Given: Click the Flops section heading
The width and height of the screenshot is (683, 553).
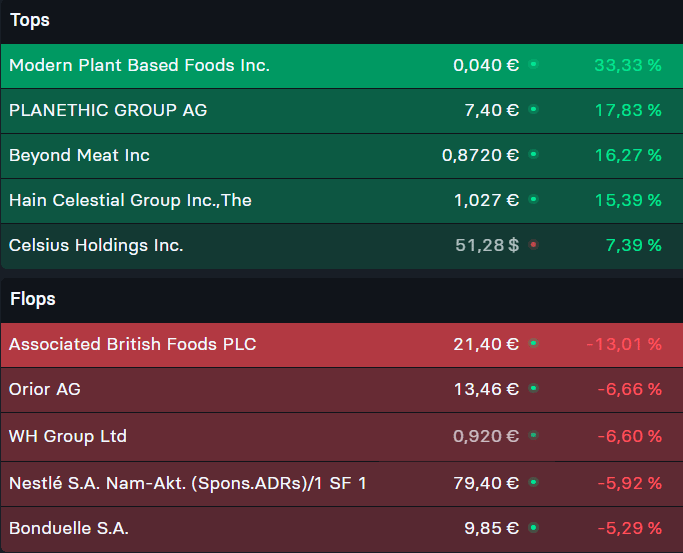Looking at the screenshot, I should 33,299.
